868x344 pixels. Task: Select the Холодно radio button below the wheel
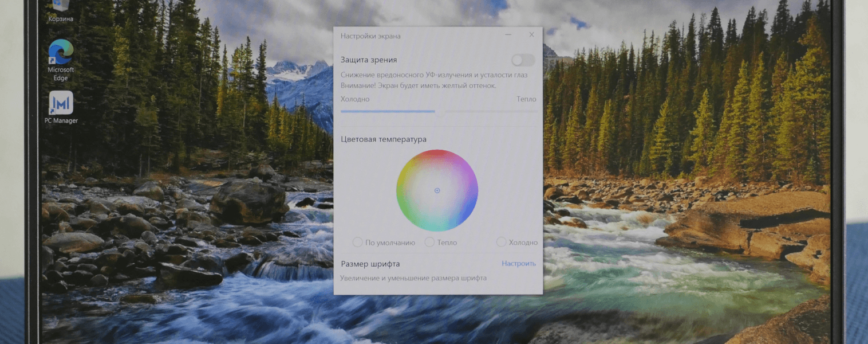click(502, 243)
